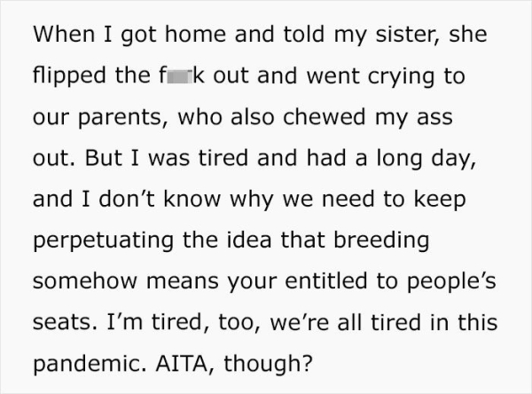Click the word "When" at the text start

[x=57, y=36]
